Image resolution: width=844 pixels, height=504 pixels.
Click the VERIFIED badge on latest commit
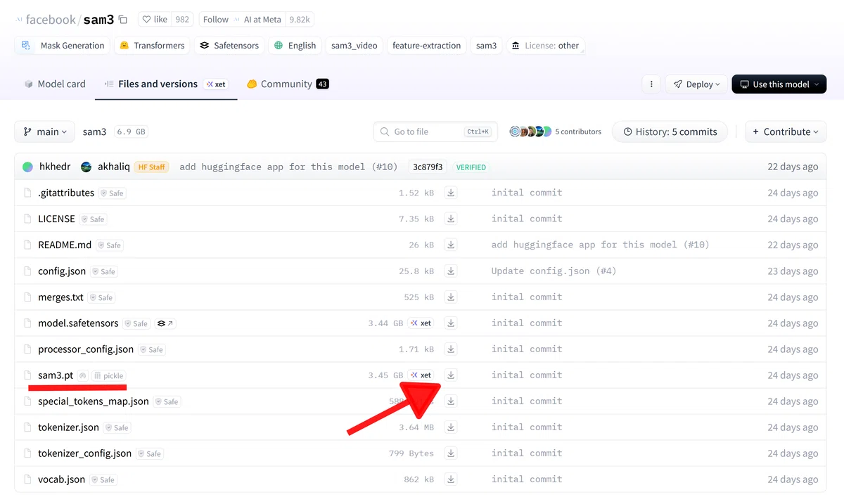tap(471, 167)
